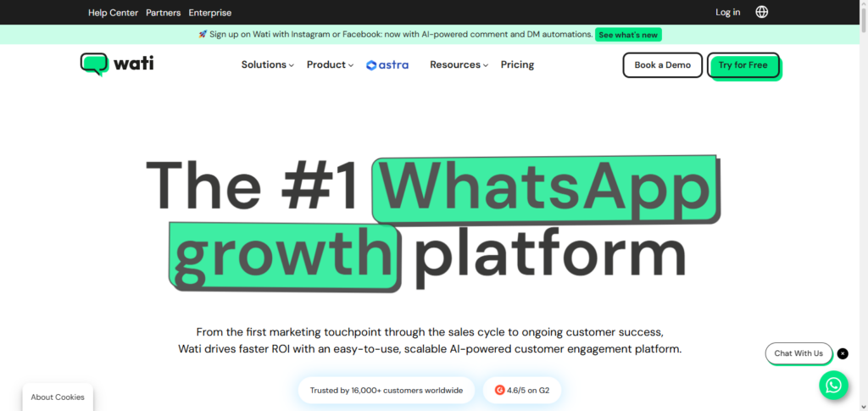Go to the Pricing page
The height and width of the screenshot is (411, 868).
click(517, 64)
